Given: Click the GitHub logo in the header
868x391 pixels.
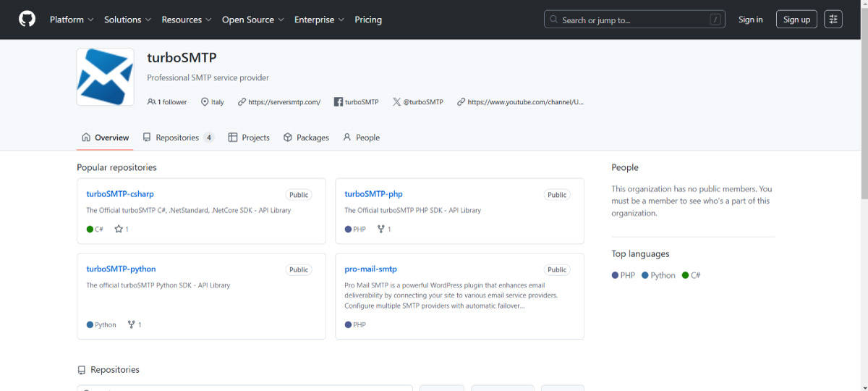Looking at the screenshot, I should [27, 20].
